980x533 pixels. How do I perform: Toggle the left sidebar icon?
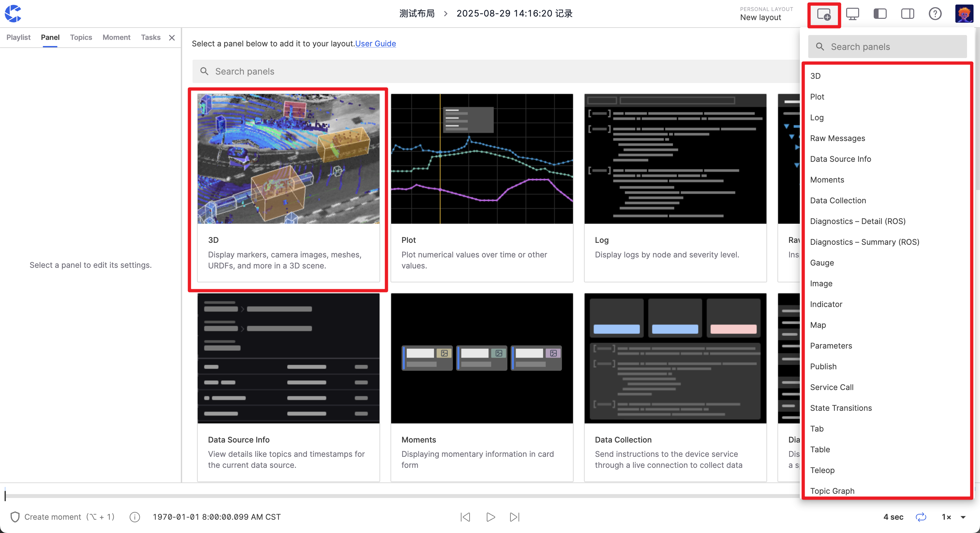[x=880, y=14]
